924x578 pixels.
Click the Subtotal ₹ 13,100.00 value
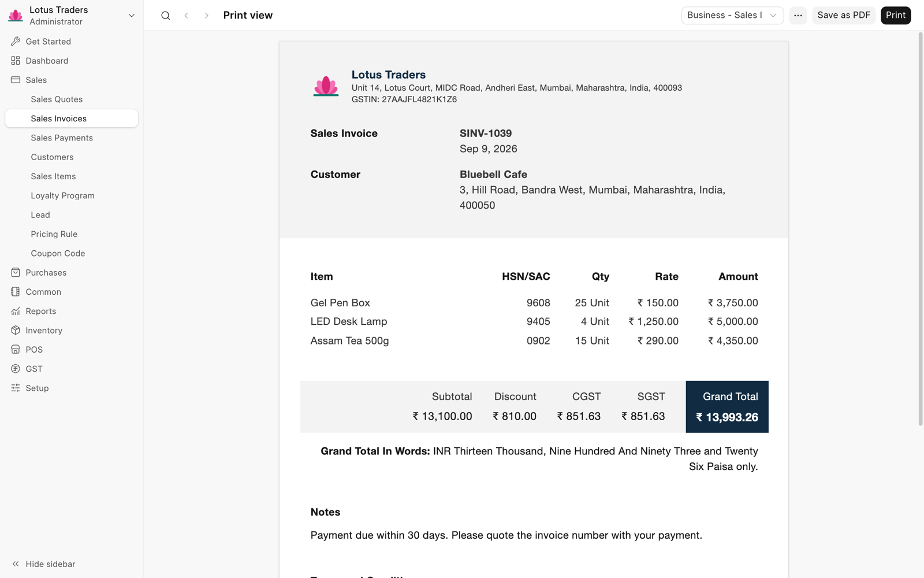pyautogui.click(x=442, y=416)
